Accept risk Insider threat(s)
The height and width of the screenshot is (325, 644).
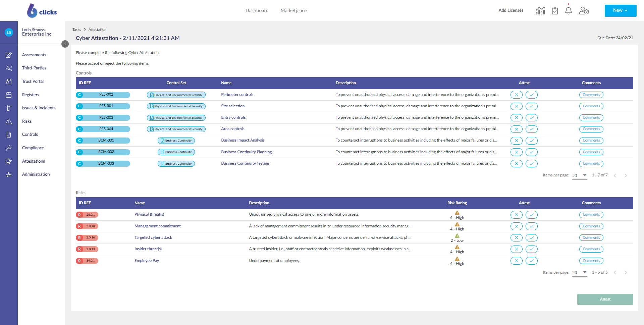532,249
